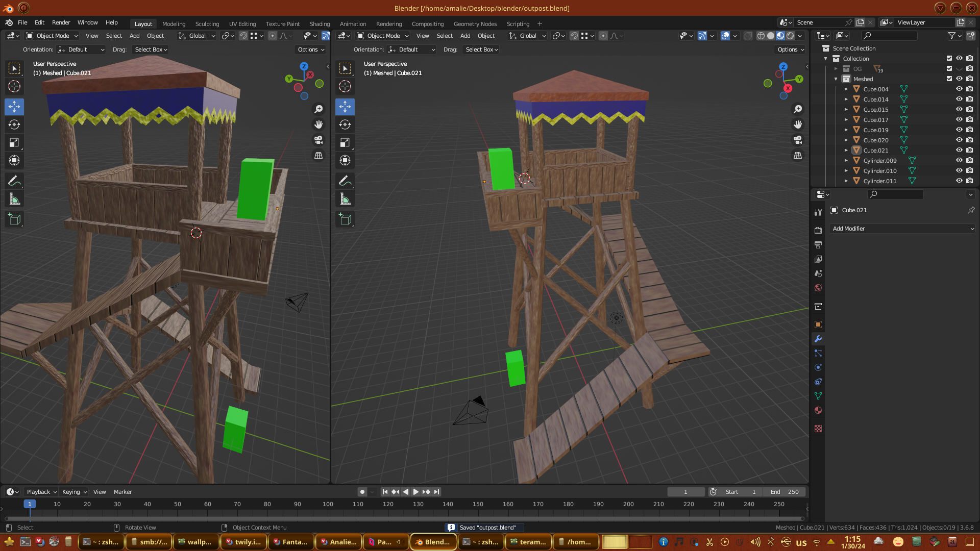Image resolution: width=980 pixels, height=551 pixels.
Task: Hide Cube.014 in the viewport
Action: click(x=959, y=99)
